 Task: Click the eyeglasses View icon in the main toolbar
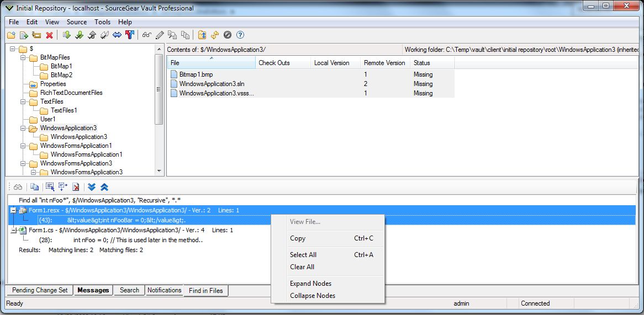[x=147, y=35]
